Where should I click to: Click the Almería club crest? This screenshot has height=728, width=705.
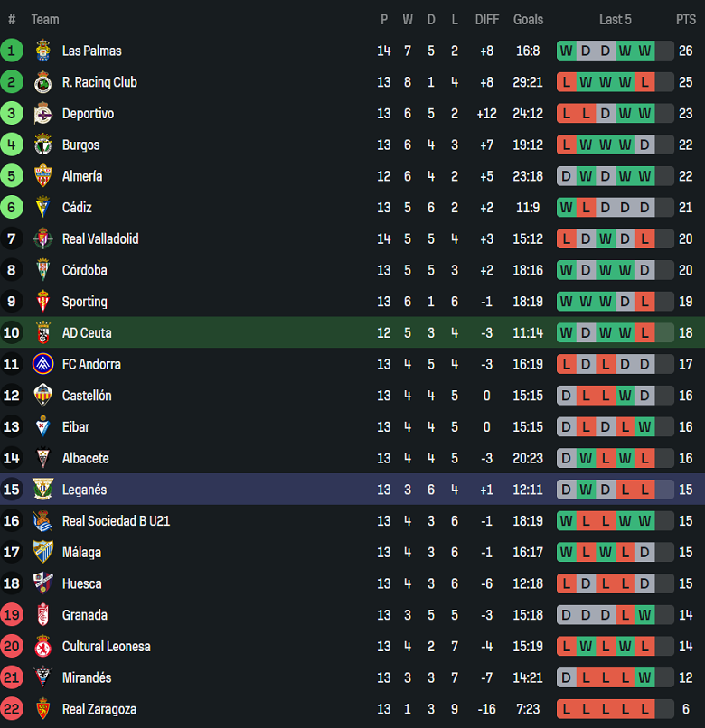(x=42, y=176)
